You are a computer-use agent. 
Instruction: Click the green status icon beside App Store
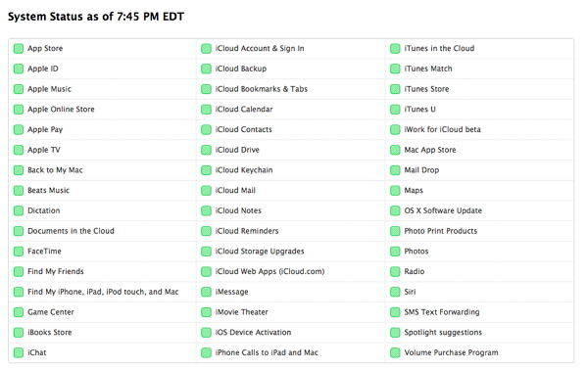click(x=19, y=49)
